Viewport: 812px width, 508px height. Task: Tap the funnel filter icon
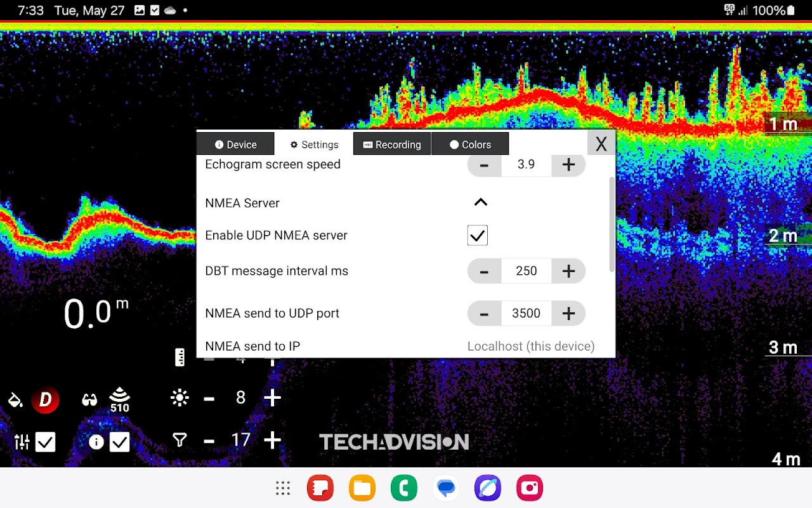[x=180, y=440]
